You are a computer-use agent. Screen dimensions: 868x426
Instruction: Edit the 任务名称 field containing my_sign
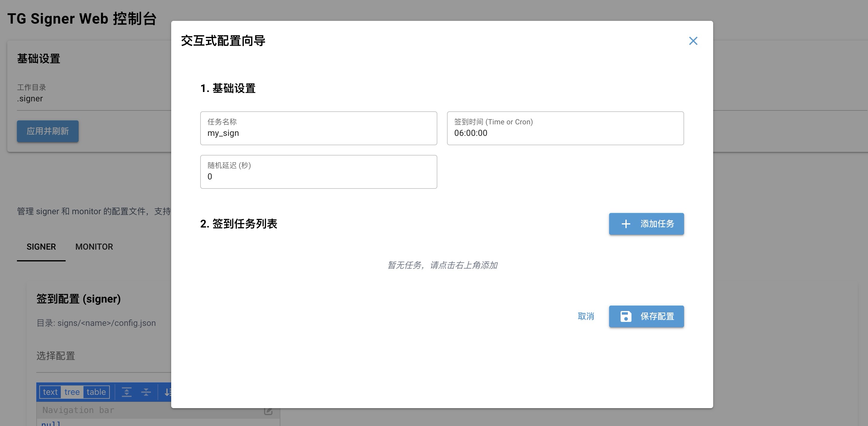(x=318, y=128)
